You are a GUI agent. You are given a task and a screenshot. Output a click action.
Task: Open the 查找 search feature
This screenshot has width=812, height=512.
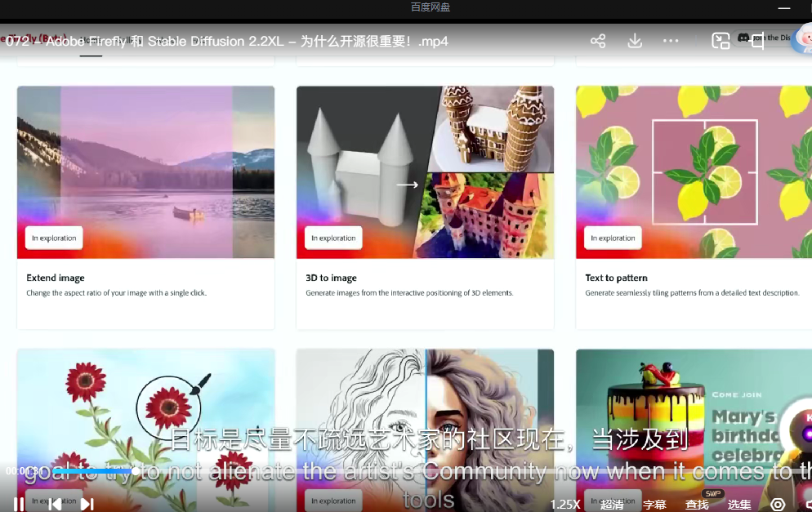pyautogui.click(x=697, y=504)
